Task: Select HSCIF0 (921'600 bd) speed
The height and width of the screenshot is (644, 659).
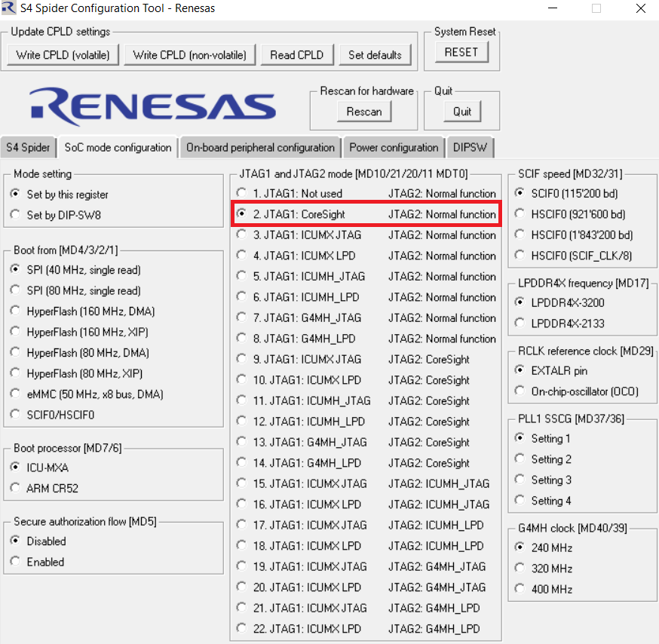Action: [570, 214]
